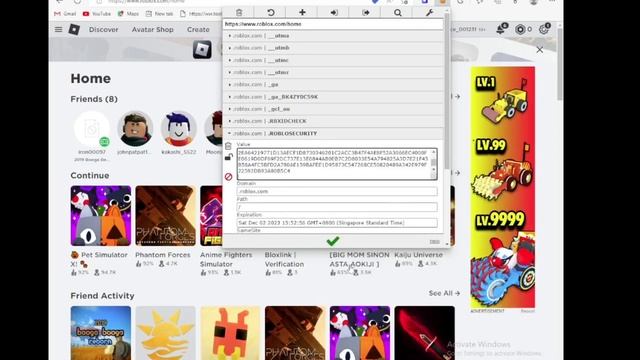This screenshot has height=360, width=640.
Task: Open the New tab bookmark
Action: click(160, 13)
